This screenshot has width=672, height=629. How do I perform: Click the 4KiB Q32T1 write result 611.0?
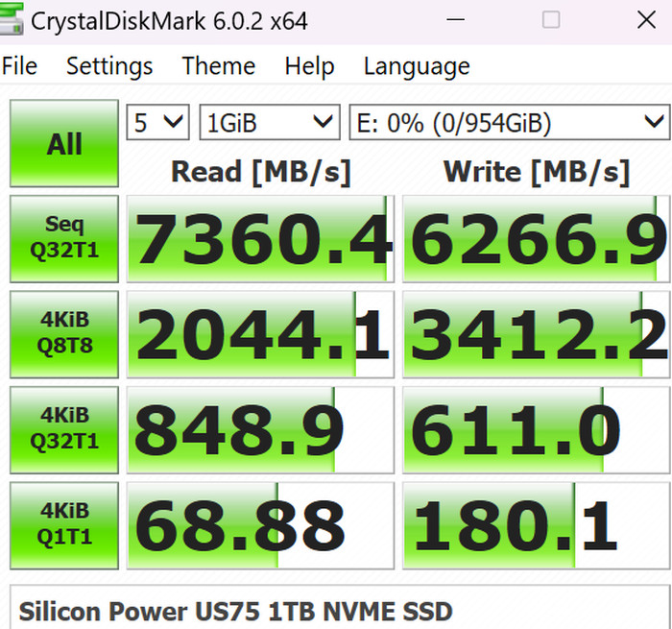536,430
